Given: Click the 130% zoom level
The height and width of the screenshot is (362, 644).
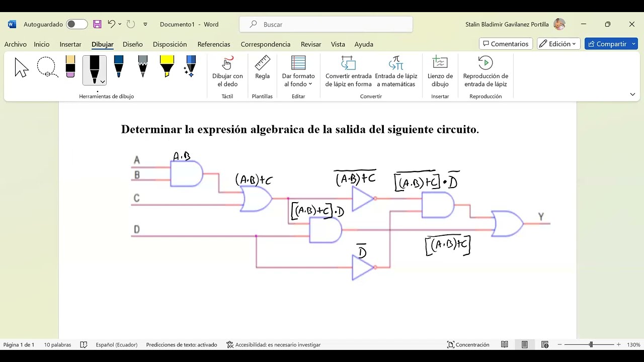Looking at the screenshot, I should (633, 345).
